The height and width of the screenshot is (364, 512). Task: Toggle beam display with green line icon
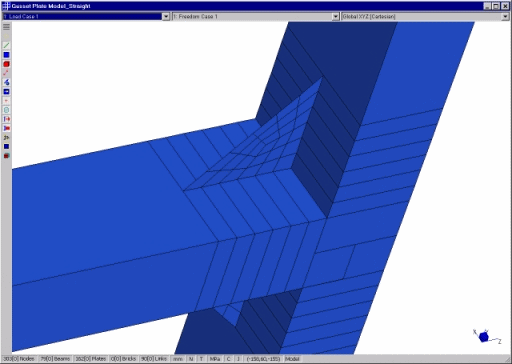click(6, 45)
